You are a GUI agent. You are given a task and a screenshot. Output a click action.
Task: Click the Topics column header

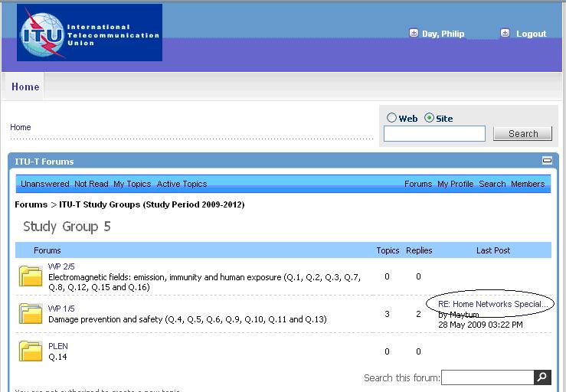tap(388, 250)
